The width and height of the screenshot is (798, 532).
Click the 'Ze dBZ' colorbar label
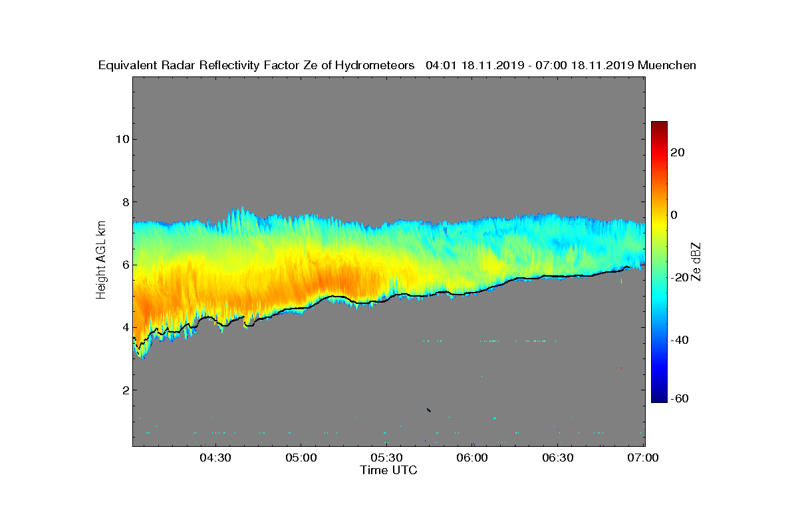[696, 261]
